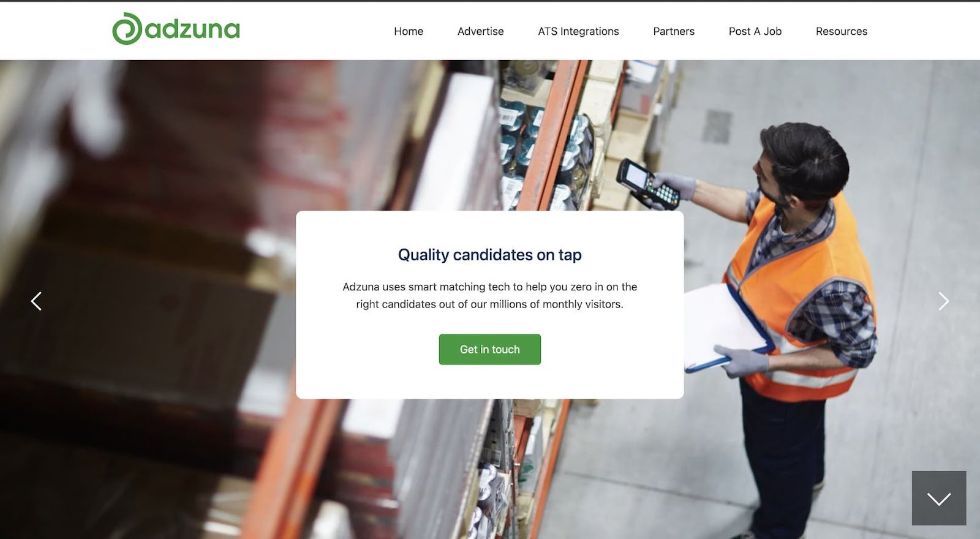Open the Partners navigation link
The image size is (980, 539).
click(674, 31)
